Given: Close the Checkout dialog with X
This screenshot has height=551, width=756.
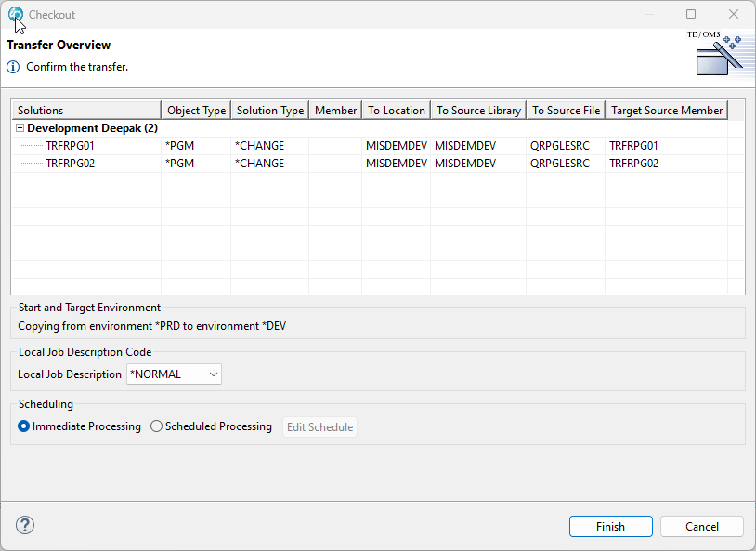Looking at the screenshot, I should [x=734, y=15].
